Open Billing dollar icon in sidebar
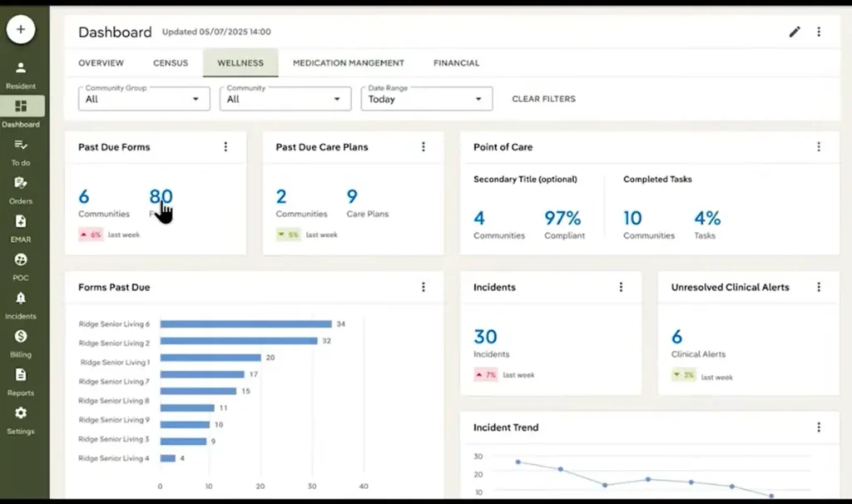Viewport: 852px width, 504px height. [21, 336]
